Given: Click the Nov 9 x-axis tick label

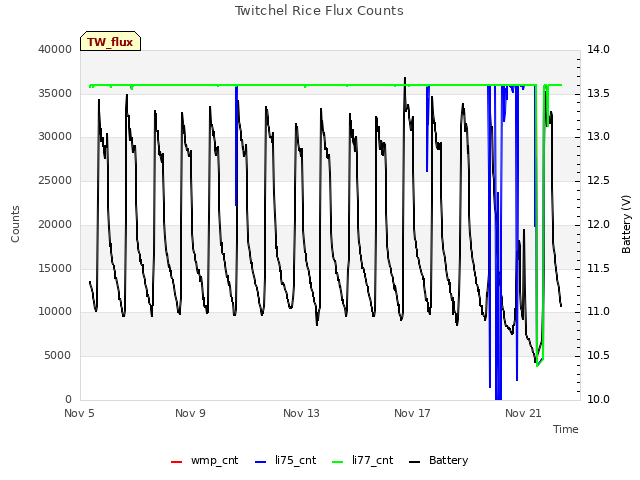Looking at the screenshot, I should pos(190,413).
